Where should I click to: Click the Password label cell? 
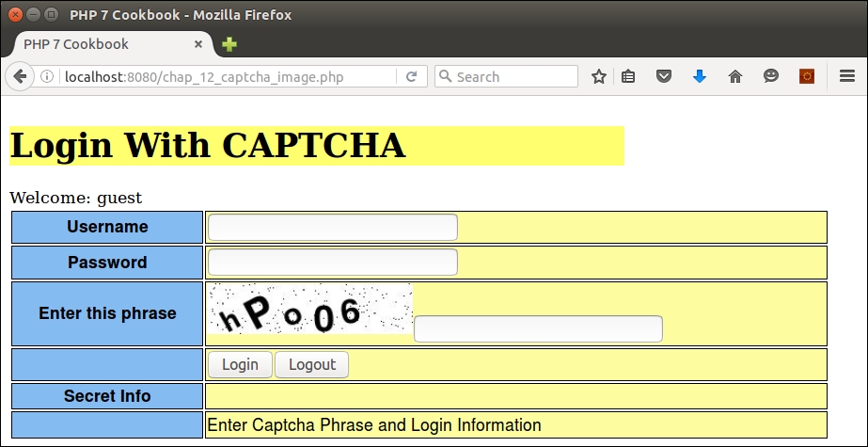(x=107, y=262)
